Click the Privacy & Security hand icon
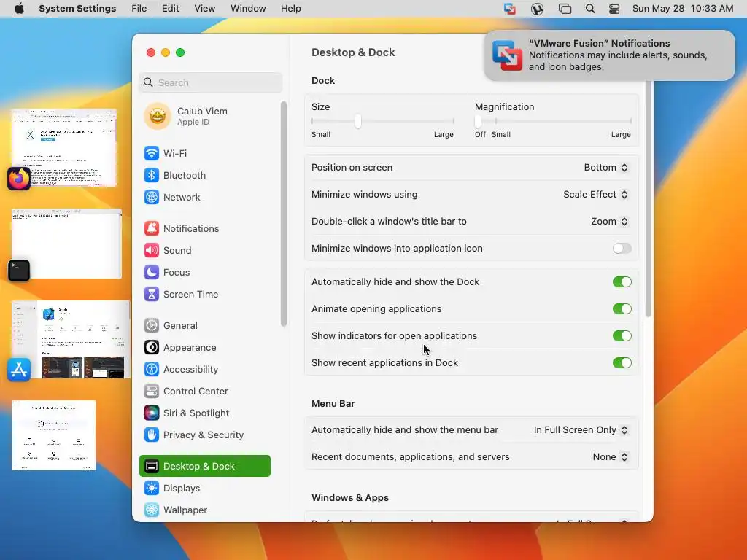 152,435
